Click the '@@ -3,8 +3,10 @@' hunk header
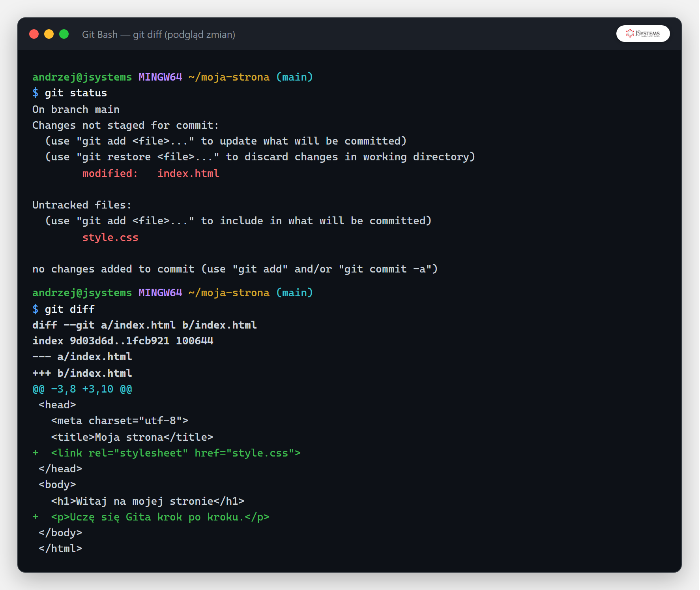The width and height of the screenshot is (700, 590). click(82, 389)
